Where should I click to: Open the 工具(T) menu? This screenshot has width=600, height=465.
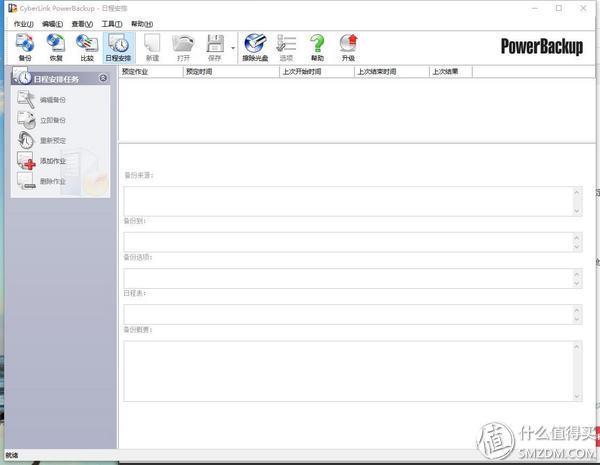[x=111, y=24]
